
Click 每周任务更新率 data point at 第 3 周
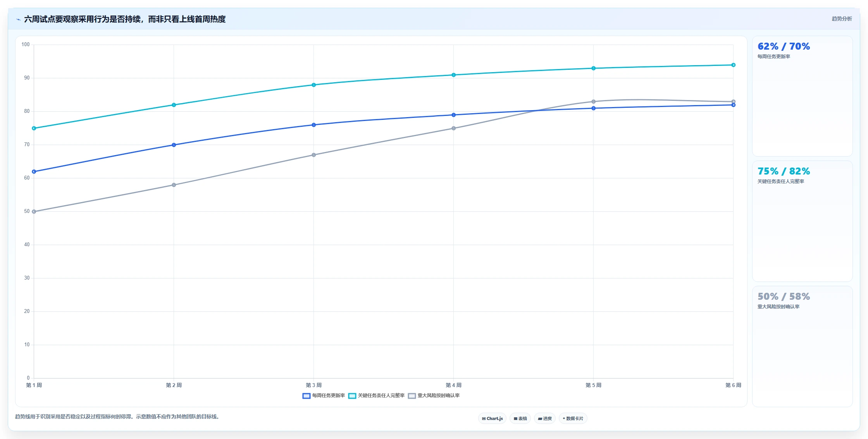point(313,125)
